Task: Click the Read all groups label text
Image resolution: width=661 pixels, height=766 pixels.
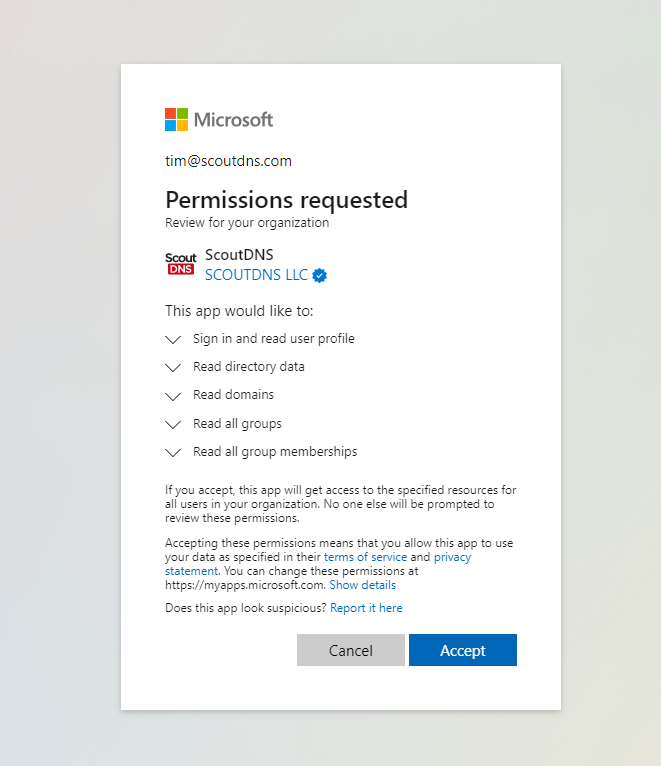Action: click(237, 424)
